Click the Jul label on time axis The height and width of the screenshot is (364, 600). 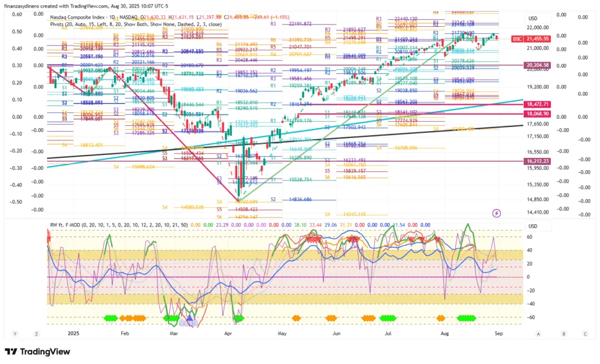pyautogui.click(x=388, y=334)
